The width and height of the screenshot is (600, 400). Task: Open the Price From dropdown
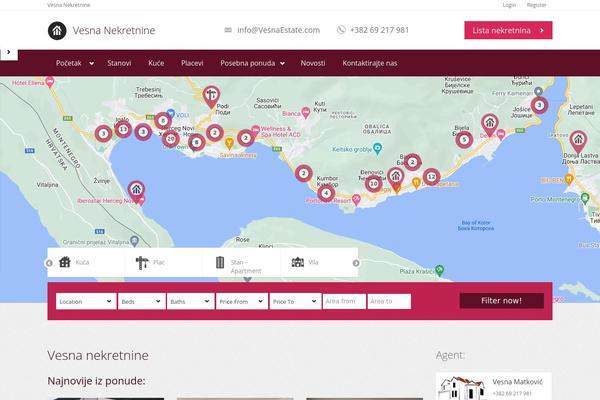point(241,301)
